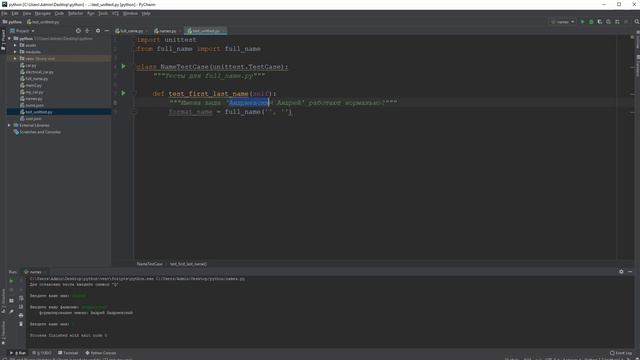This screenshot has height=360, width=640.
Task: Open the Python Console tool window
Action: click(x=100, y=353)
